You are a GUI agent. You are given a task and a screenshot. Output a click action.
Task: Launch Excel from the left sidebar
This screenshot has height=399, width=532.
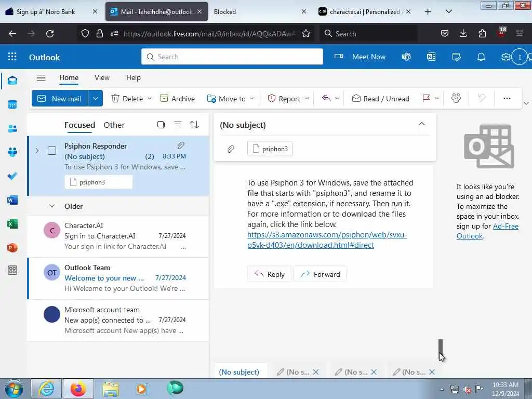tap(12, 224)
